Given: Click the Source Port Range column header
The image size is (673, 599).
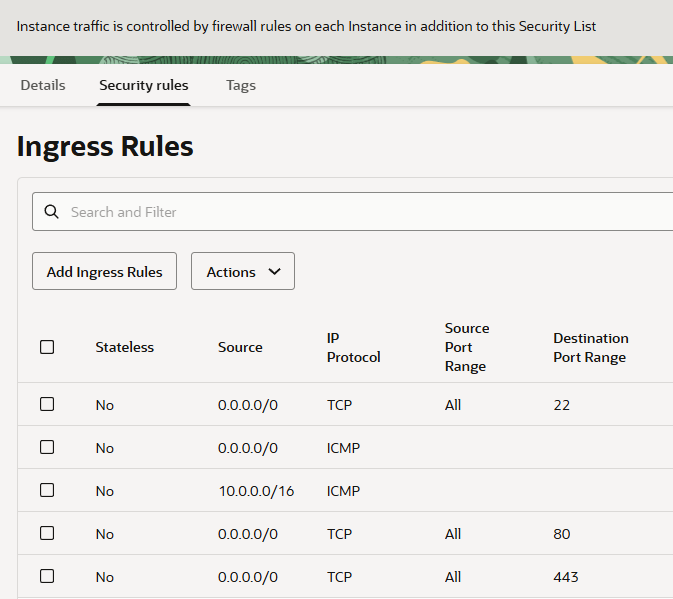Looking at the screenshot, I should click(x=467, y=347).
